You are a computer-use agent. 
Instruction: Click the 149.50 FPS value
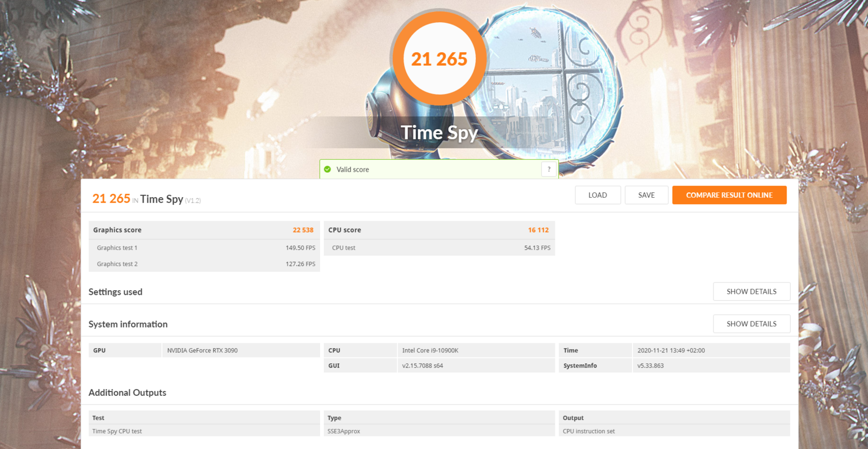(x=301, y=248)
